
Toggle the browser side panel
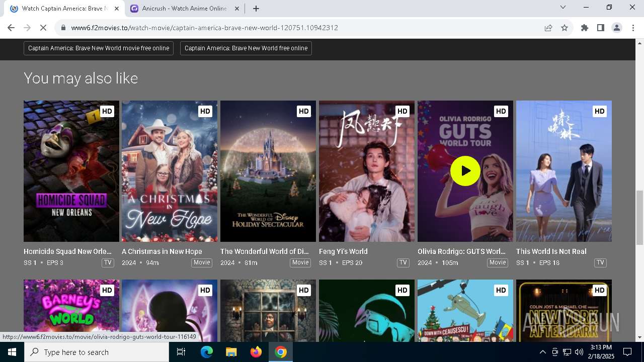[x=601, y=28]
